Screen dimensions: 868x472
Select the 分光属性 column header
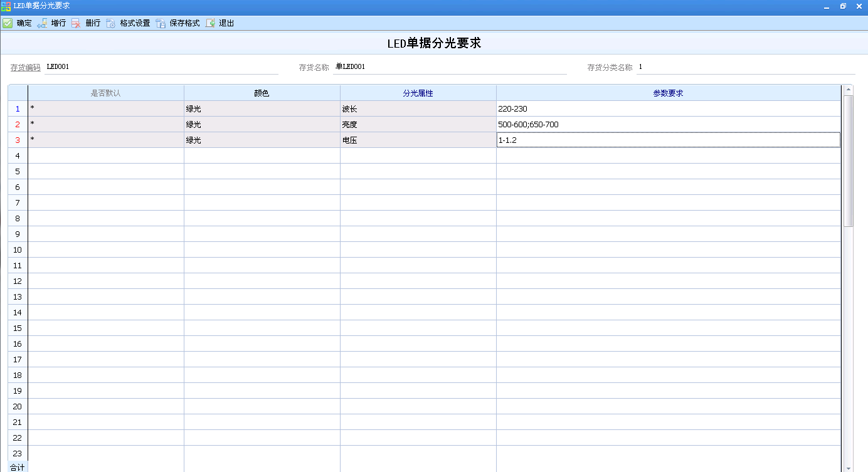point(416,92)
